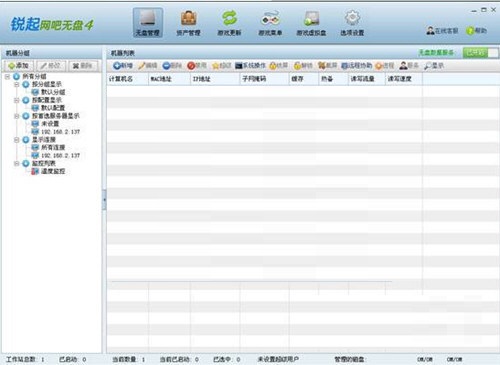
Task: Click the pencil 编辑 edit machine tool
Action: click(148, 66)
